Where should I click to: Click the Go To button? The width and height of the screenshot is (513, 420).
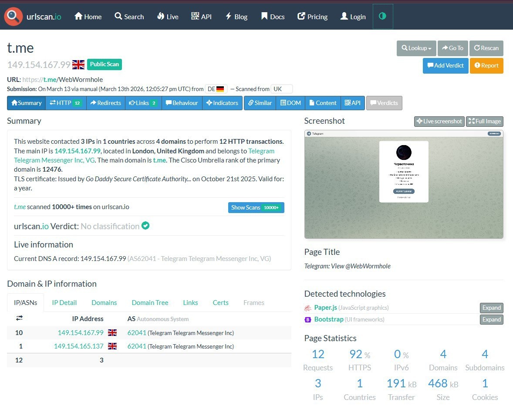[453, 48]
